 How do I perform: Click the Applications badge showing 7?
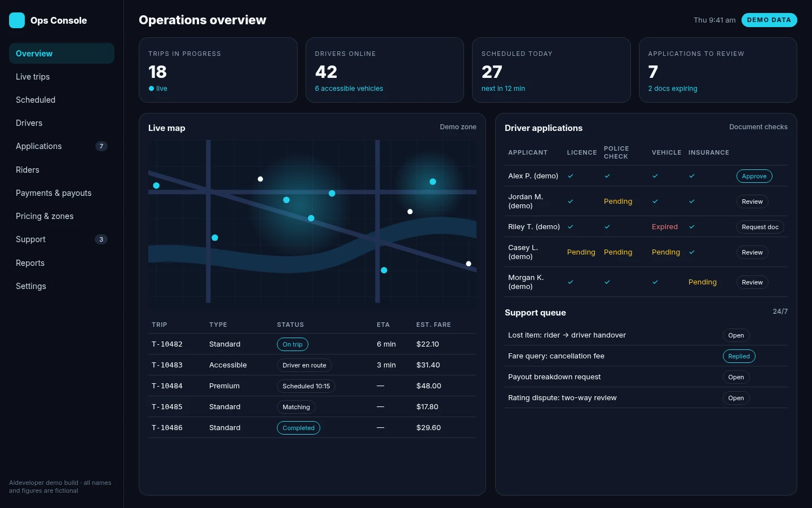(101, 146)
